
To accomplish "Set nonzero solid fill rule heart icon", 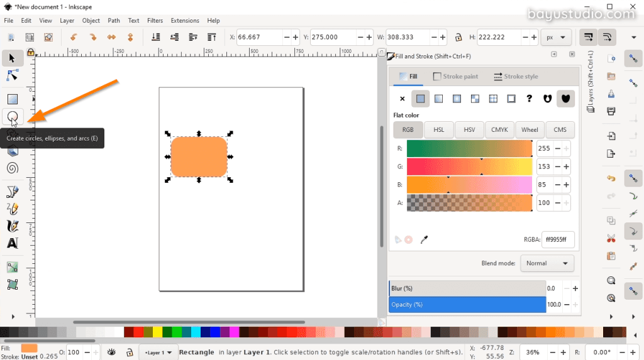I will [565, 99].
